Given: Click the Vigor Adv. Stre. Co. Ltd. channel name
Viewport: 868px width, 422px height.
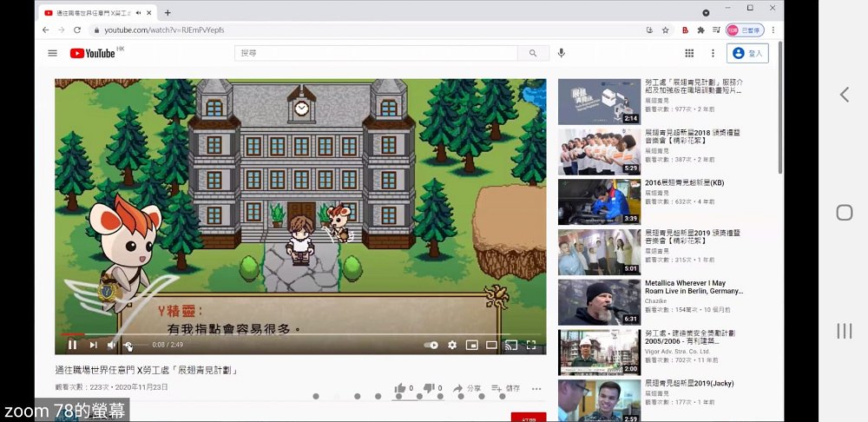Looking at the screenshot, I should point(678,352).
